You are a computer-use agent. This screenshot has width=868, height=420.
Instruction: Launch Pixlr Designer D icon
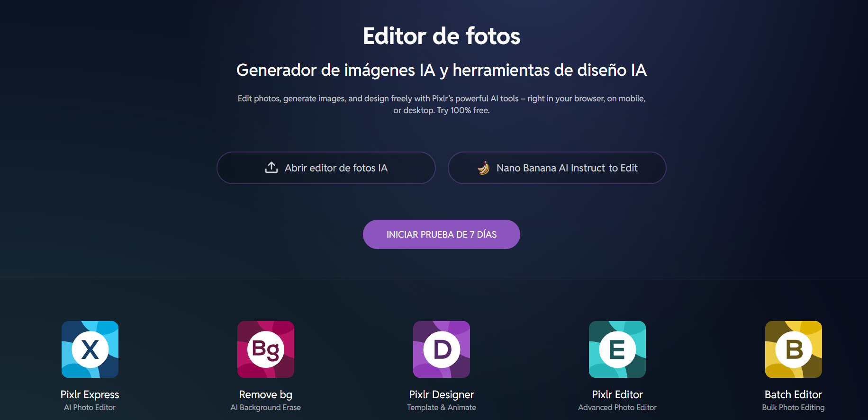442,349
